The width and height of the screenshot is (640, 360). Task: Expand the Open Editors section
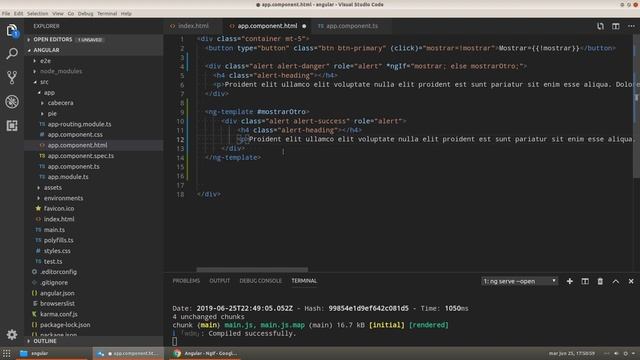[94, 40]
